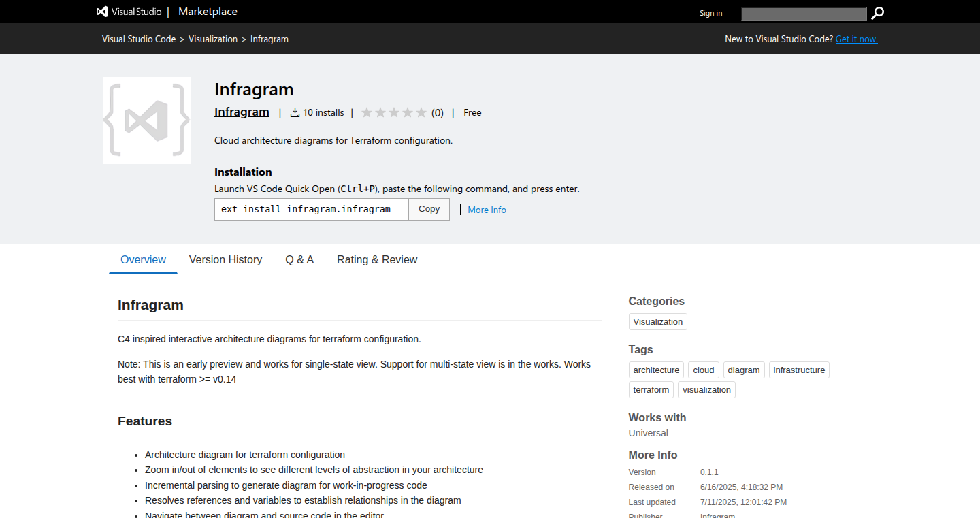980x518 pixels.
Task: Go to Visualization breadcrumb
Action: [x=213, y=39]
